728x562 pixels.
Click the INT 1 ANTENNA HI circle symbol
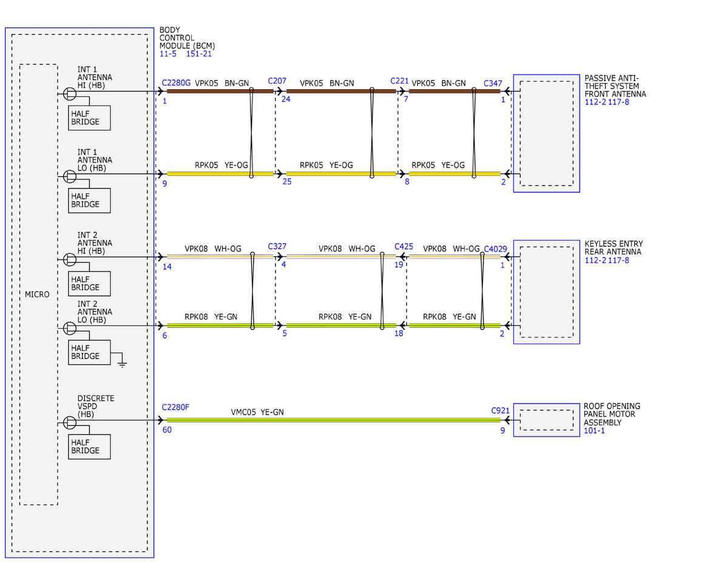click(70, 93)
